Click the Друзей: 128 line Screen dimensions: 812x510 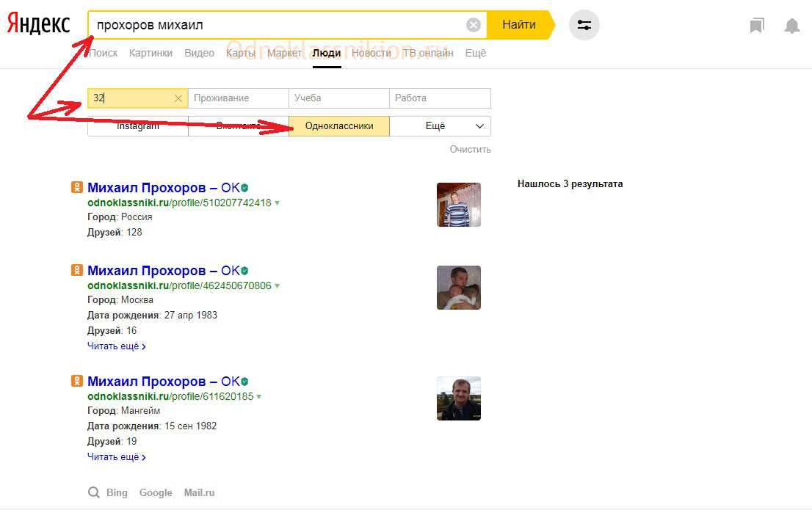[x=115, y=232]
